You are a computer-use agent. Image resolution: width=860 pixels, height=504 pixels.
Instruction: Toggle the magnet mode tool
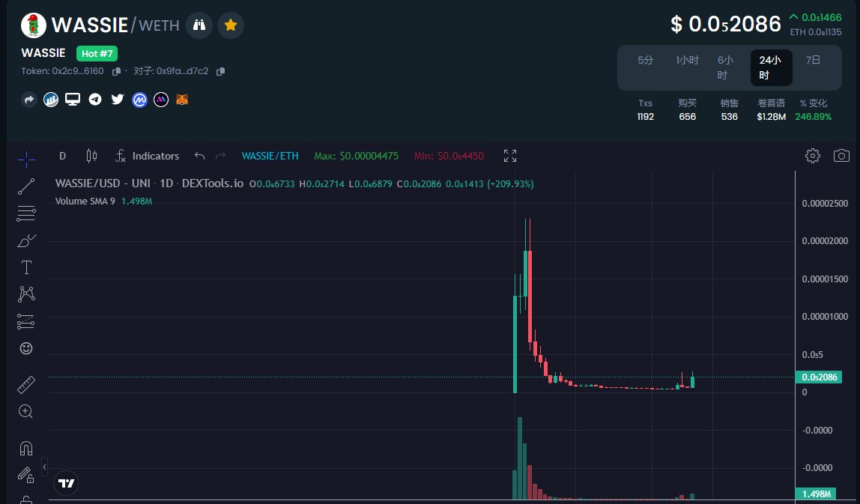click(25, 448)
